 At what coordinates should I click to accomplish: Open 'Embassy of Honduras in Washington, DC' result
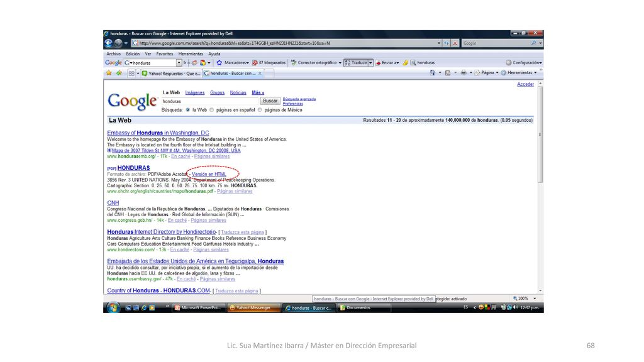click(x=158, y=133)
